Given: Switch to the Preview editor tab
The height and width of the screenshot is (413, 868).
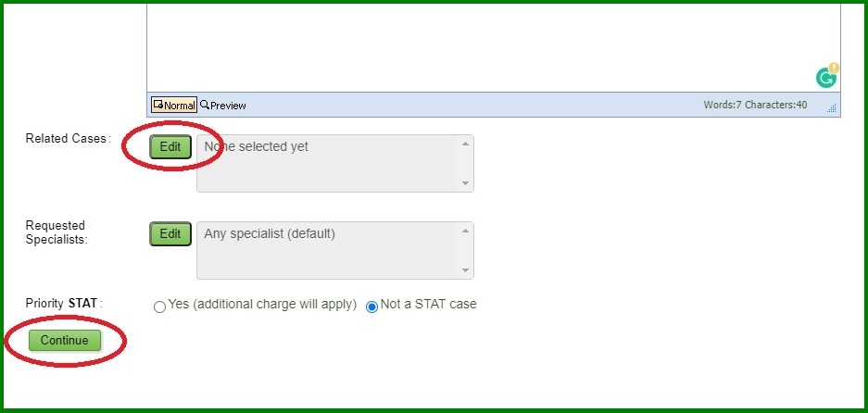Looking at the screenshot, I should pos(223,106).
